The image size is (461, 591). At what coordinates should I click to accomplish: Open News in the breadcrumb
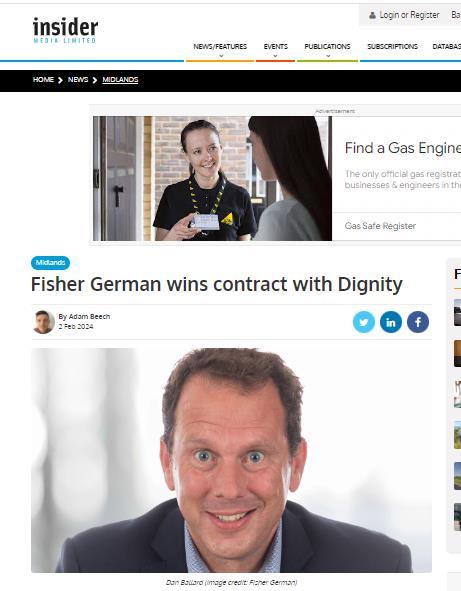pos(78,80)
